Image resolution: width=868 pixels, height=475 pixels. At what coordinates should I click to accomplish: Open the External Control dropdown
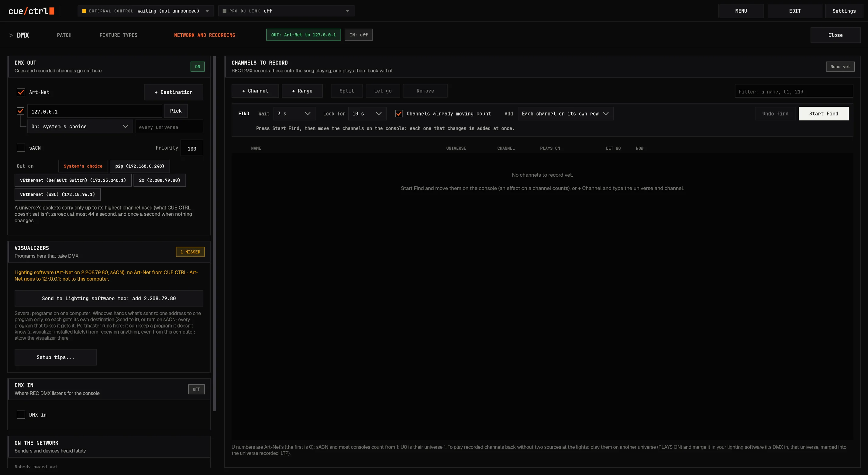(146, 11)
